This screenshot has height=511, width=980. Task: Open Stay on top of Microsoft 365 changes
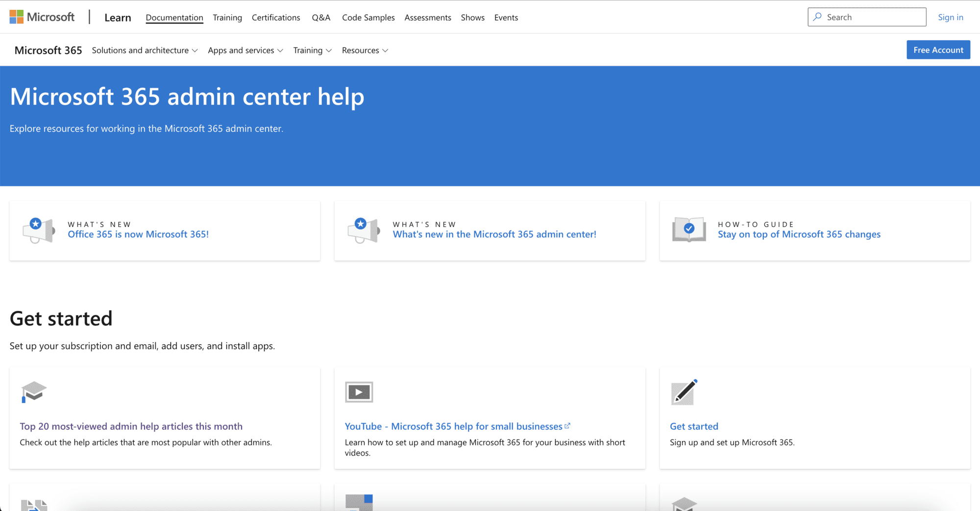click(x=799, y=234)
